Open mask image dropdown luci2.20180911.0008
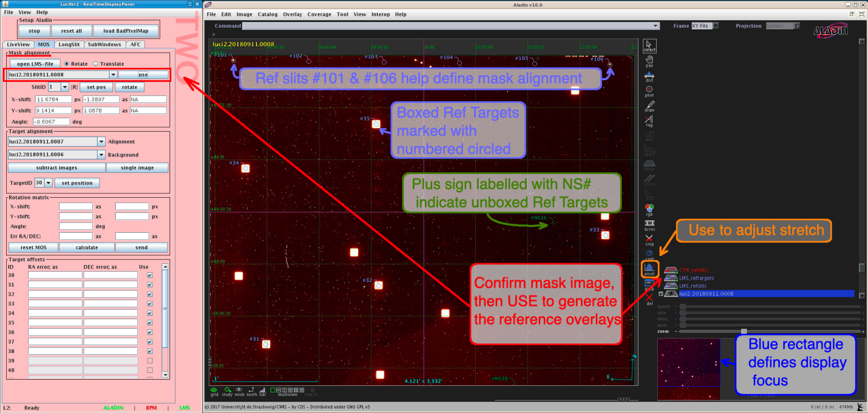The image size is (868, 413). click(113, 75)
